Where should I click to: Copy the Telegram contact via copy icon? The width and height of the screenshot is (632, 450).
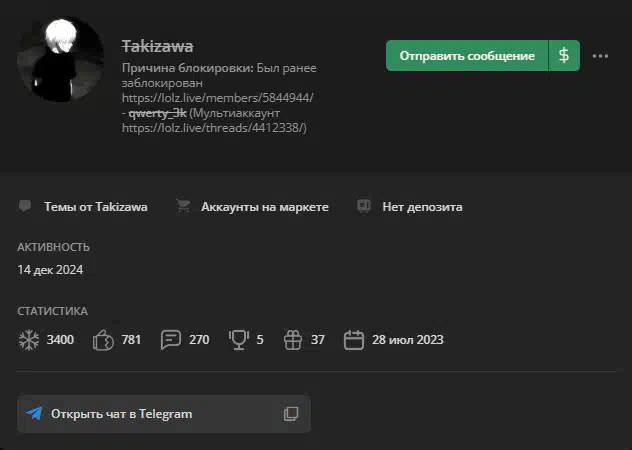point(291,414)
